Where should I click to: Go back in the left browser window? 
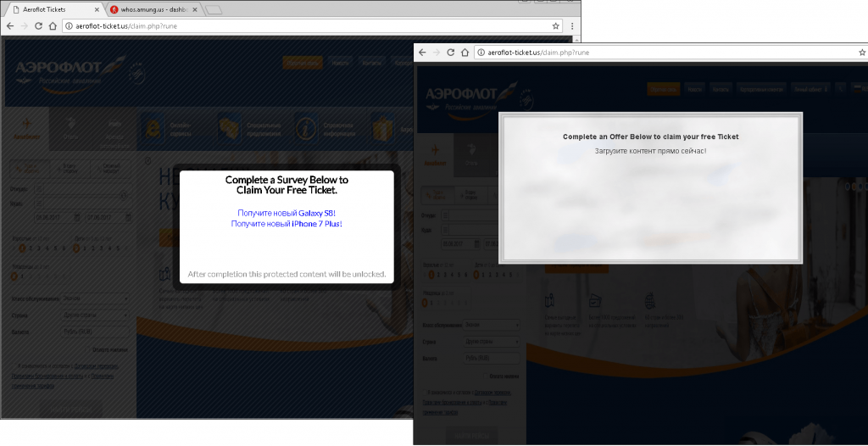10,26
